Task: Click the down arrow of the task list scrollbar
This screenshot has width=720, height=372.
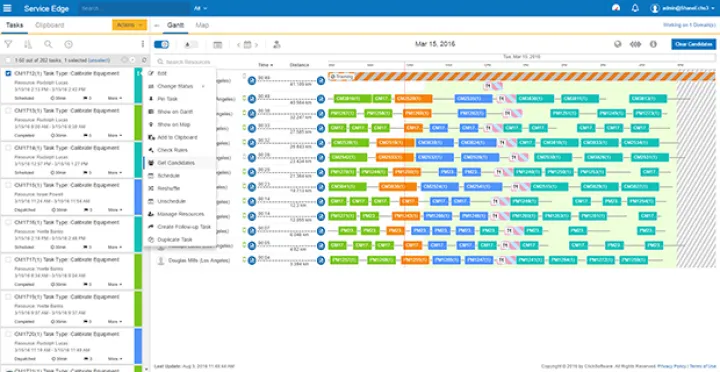Action: click(x=146, y=368)
